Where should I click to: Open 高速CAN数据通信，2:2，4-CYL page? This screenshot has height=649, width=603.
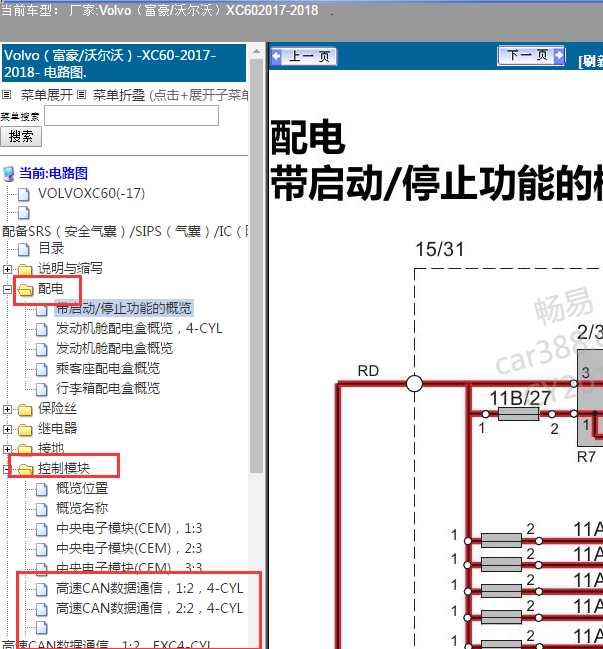click(x=150, y=608)
